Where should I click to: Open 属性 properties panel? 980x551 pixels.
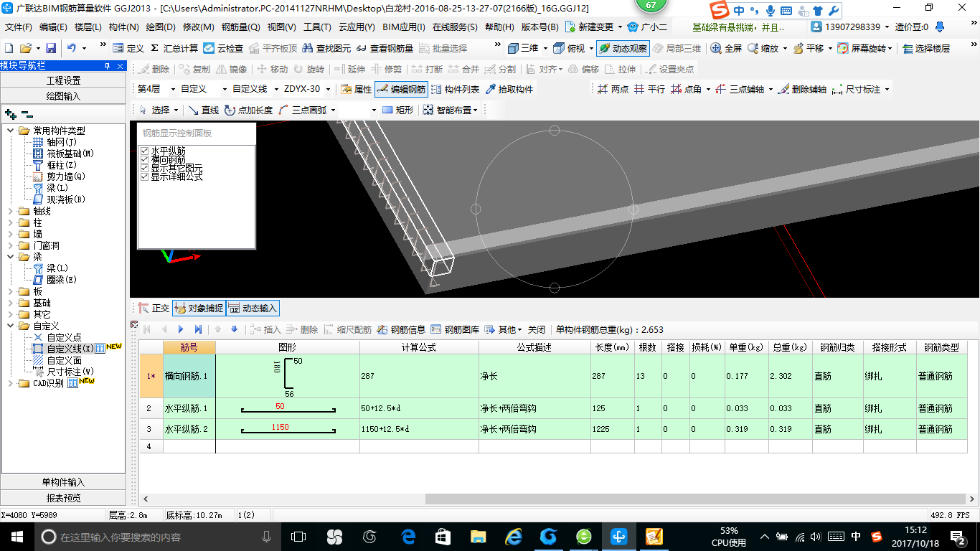pos(356,90)
